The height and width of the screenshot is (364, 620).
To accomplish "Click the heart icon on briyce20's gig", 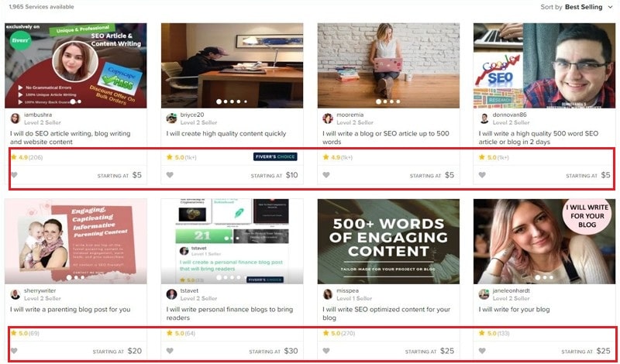I will [170, 175].
